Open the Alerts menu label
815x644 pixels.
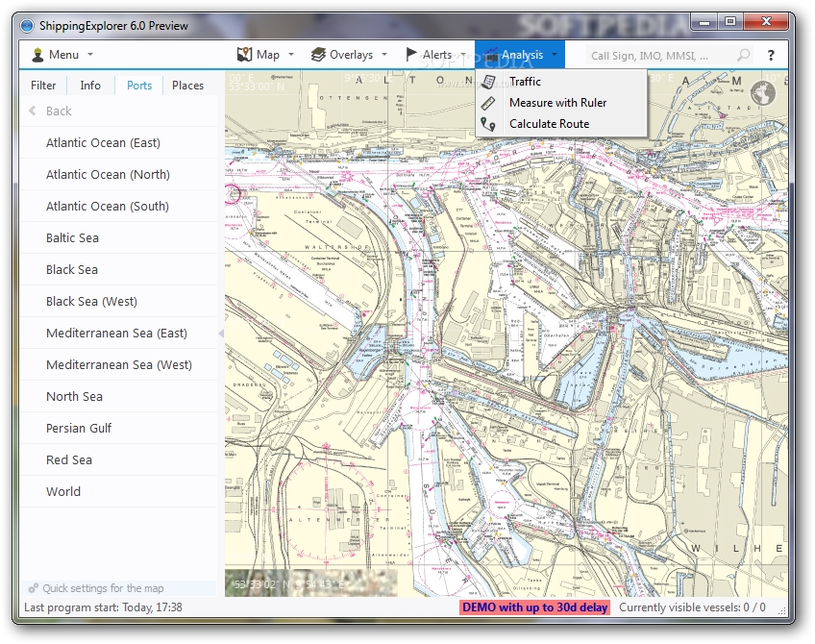(437, 55)
